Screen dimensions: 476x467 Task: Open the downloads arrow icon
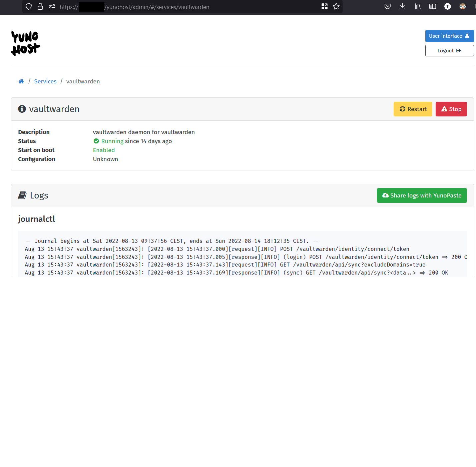(x=403, y=7)
